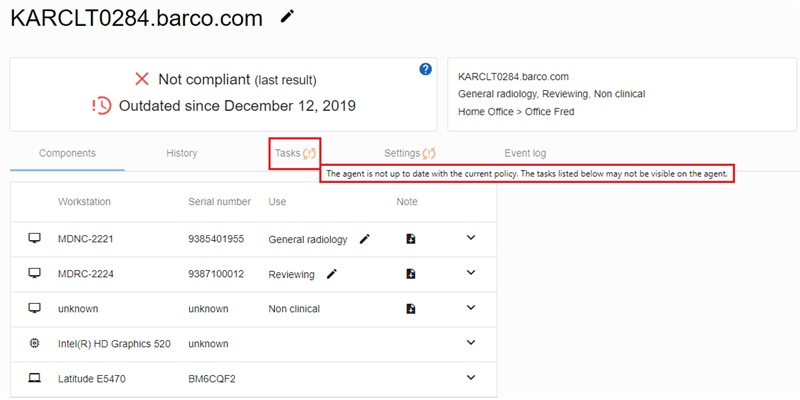This screenshot has height=400, width=800.
Task: Edit the General radiology use with pencil icon
Action: pos(365,239)
